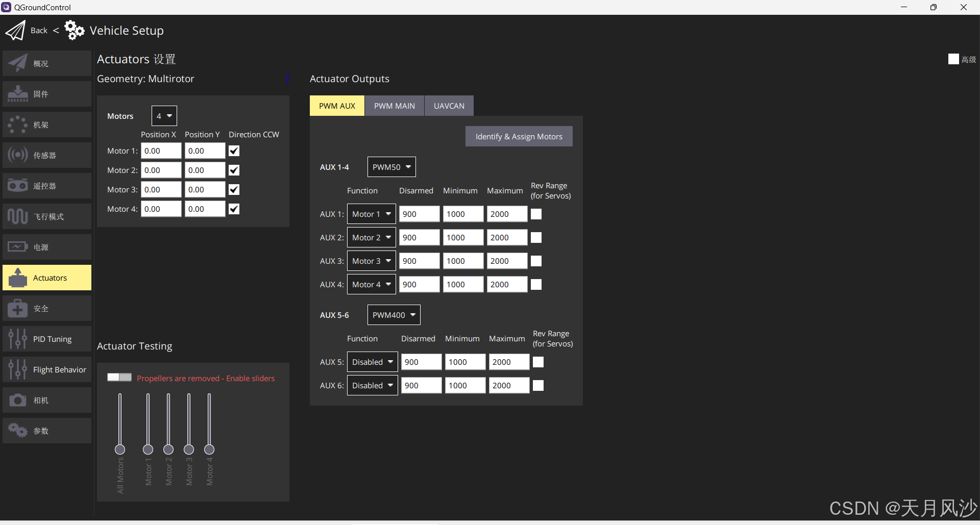
Task: Open the 遥控器 radio setup page
Action: (x=46, y=185)
